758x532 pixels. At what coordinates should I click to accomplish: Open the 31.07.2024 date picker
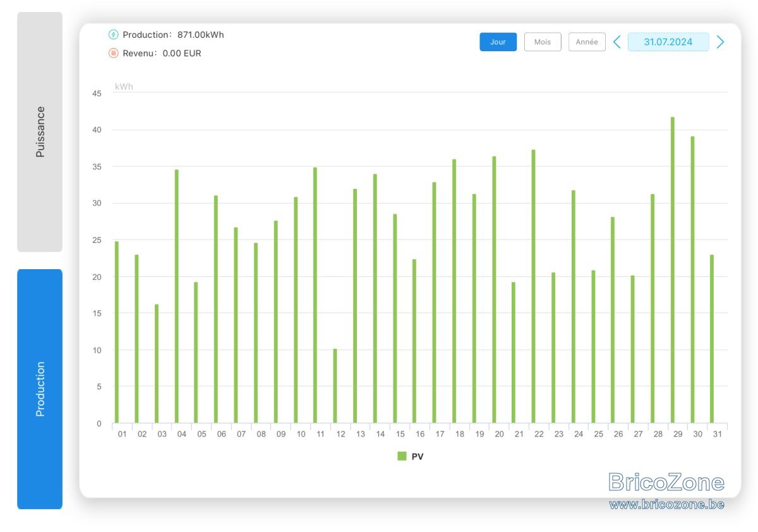(668, 42)
